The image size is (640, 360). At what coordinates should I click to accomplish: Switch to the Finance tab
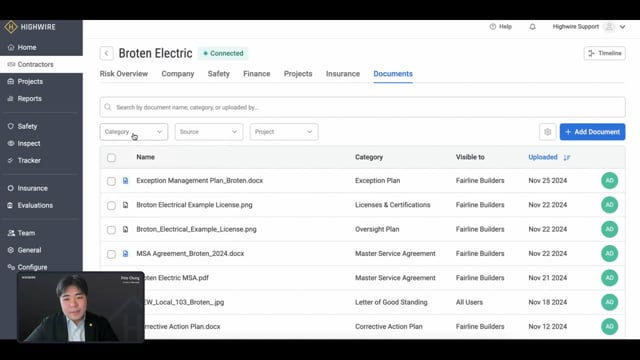(257, 74)
